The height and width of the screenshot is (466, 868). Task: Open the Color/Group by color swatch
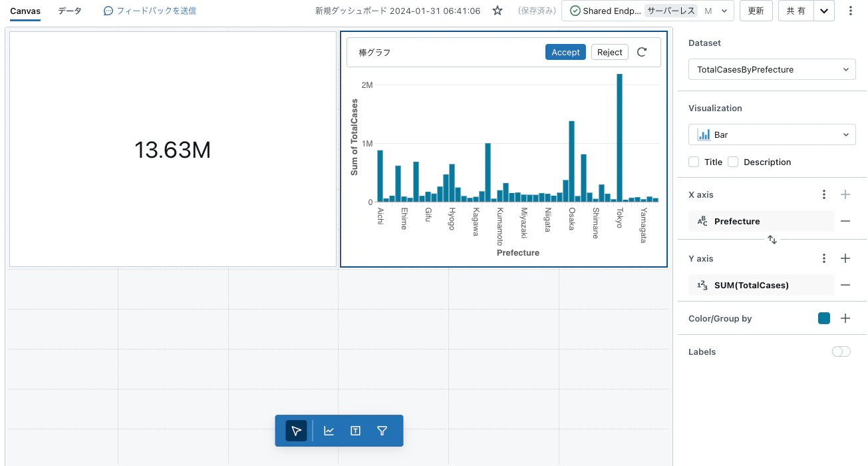point(824,318)
